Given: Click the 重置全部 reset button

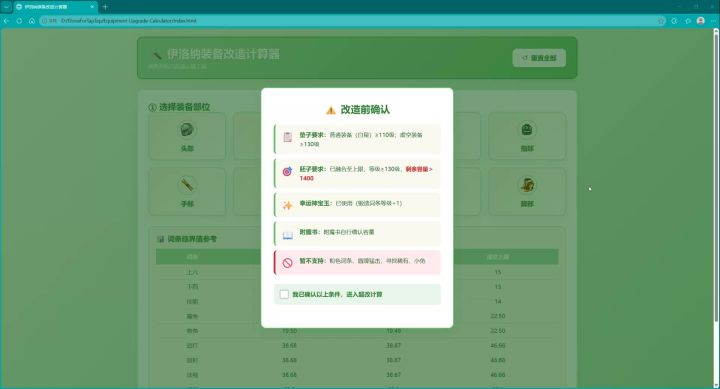Looking at the screenshot, I should 539,58.
